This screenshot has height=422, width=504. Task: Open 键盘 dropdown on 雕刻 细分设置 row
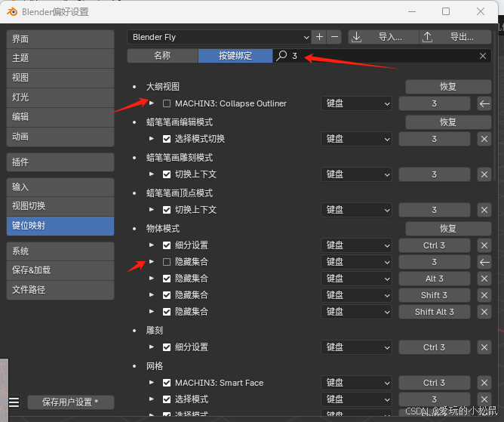(x=356, y=347)
